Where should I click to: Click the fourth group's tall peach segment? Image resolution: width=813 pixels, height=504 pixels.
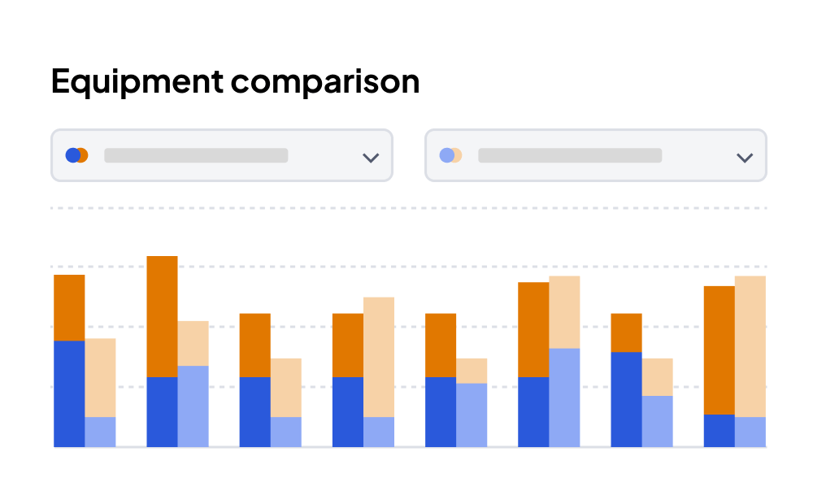[x=379, y=357]
